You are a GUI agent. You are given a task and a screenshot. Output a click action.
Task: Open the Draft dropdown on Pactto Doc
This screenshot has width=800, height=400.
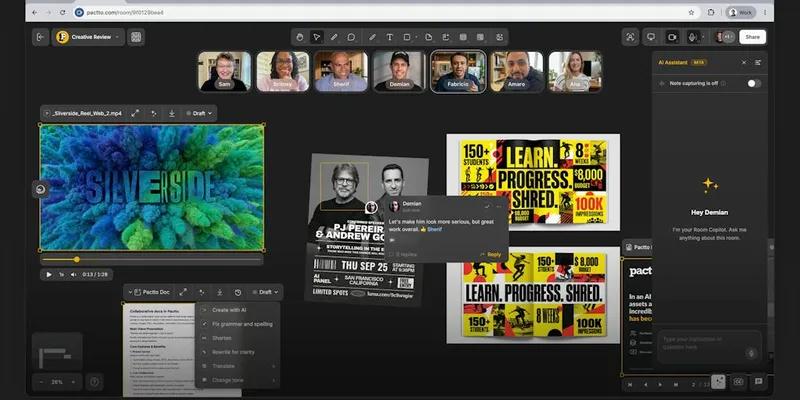(265, 292)
